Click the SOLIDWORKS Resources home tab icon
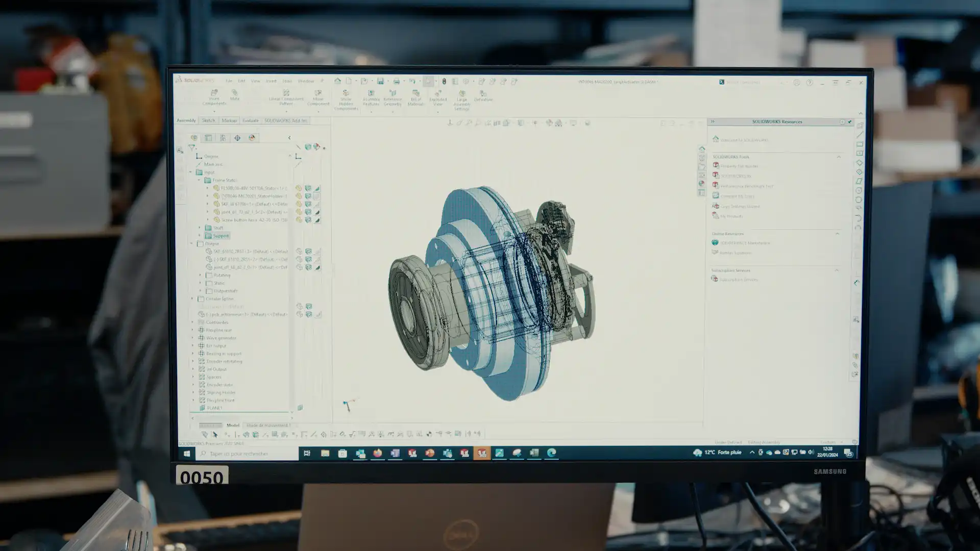The height and width of the screenshot is (551, 980). pos(702,149)
